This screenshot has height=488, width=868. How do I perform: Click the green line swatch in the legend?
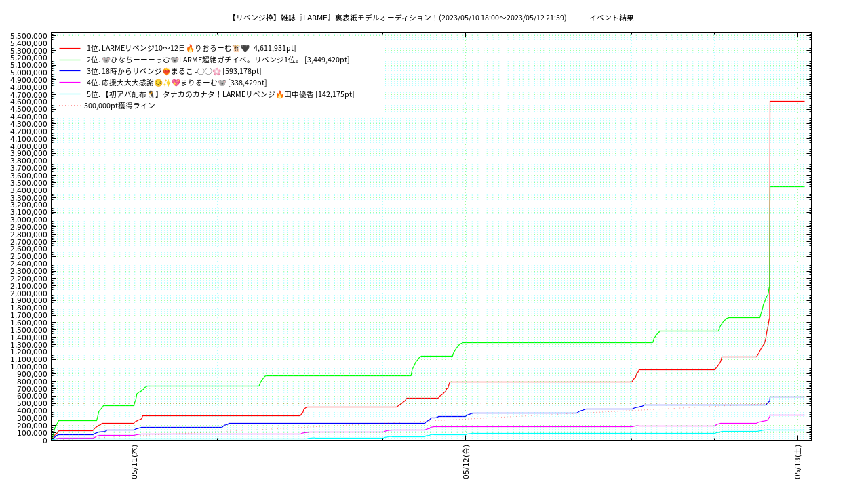pyautogui.click(x=70, y=60)
